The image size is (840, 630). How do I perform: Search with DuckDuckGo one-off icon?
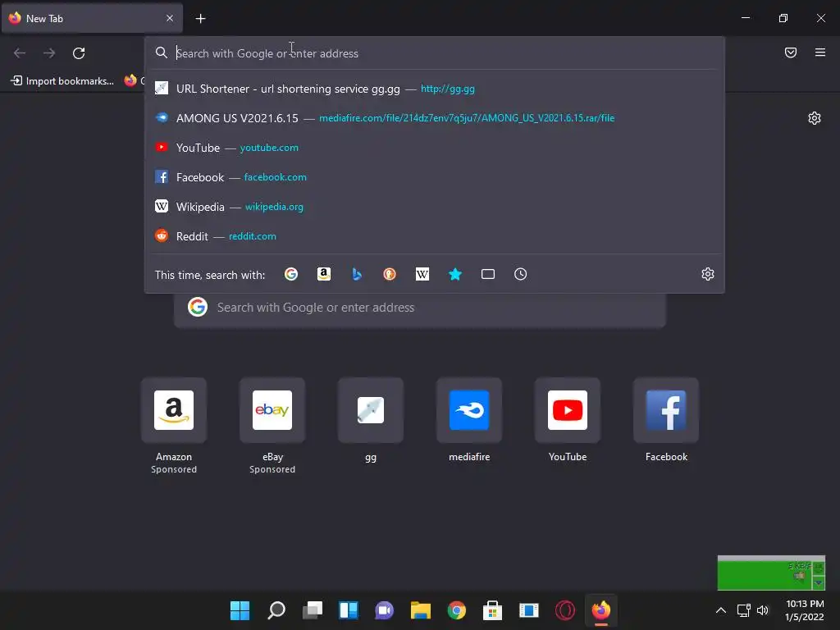[x=390, y=274]
